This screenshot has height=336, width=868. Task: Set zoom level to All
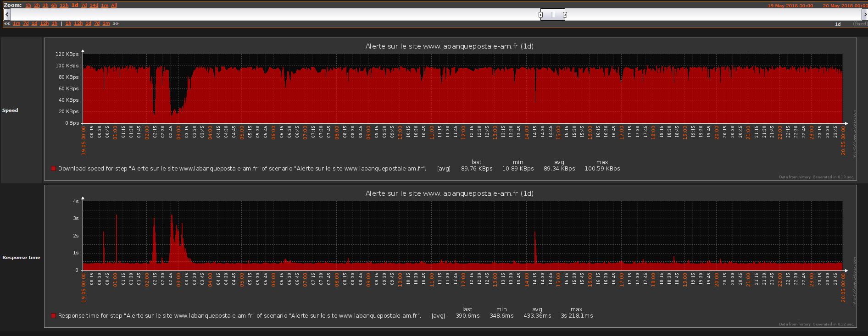[114, 6]
